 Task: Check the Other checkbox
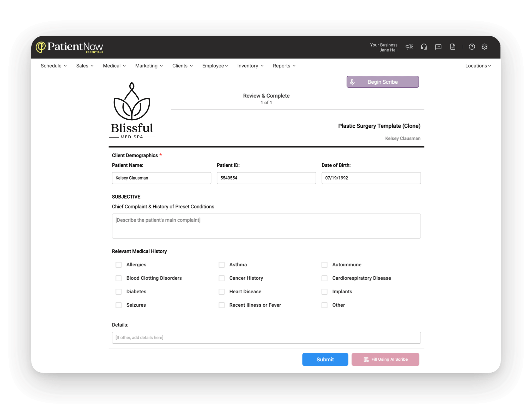[x=324, y=305]
